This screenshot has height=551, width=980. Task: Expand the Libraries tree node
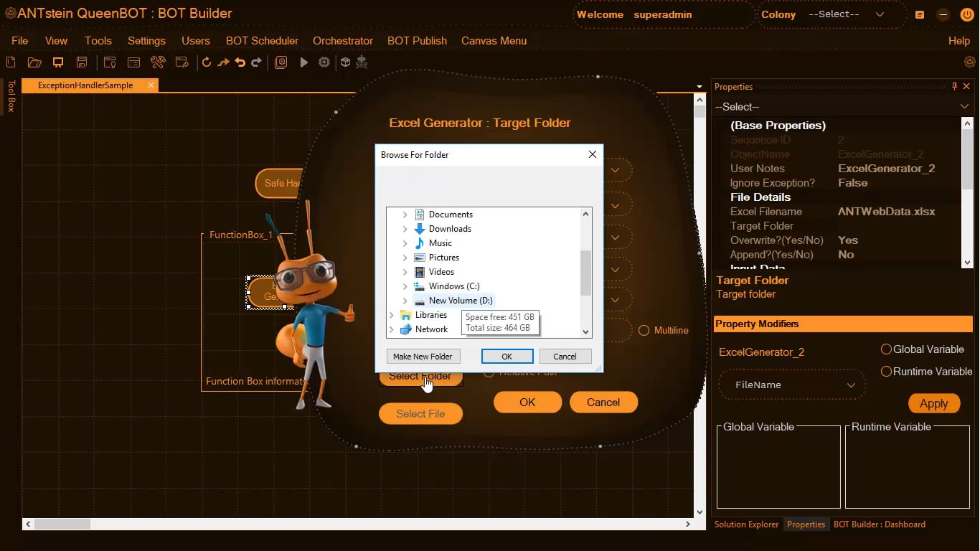pos(392,315)
